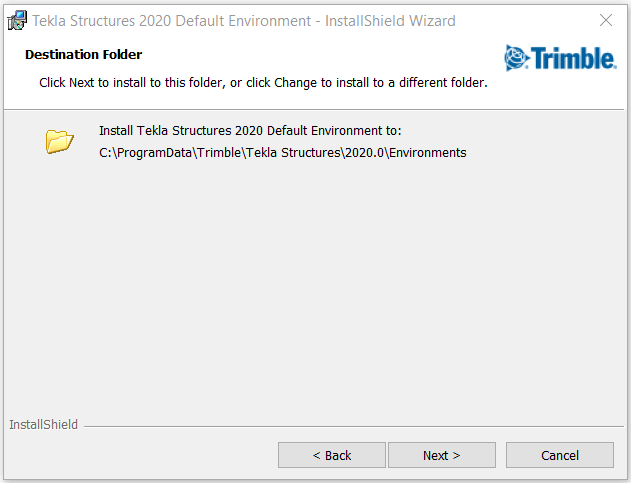
Task: Proceed with the Next > button
Action: point(441,455)
